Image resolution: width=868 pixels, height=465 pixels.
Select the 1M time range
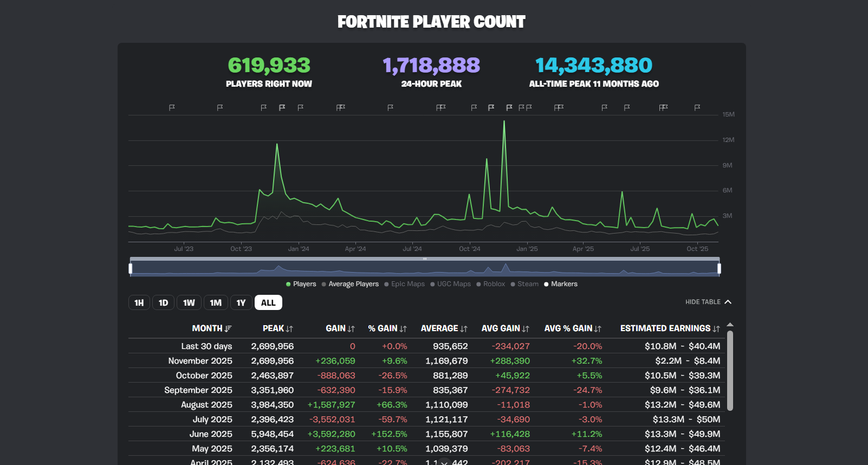click(216, 302)
